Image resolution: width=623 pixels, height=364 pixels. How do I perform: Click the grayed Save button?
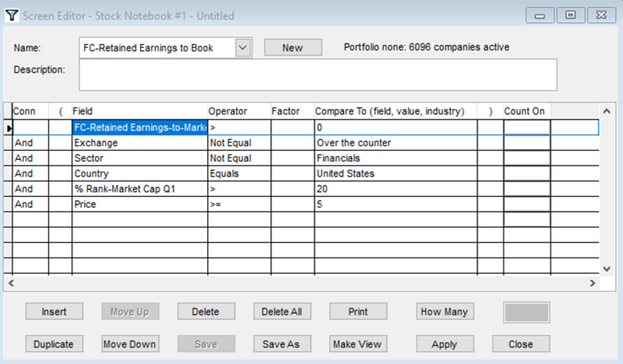coord(206,344)
